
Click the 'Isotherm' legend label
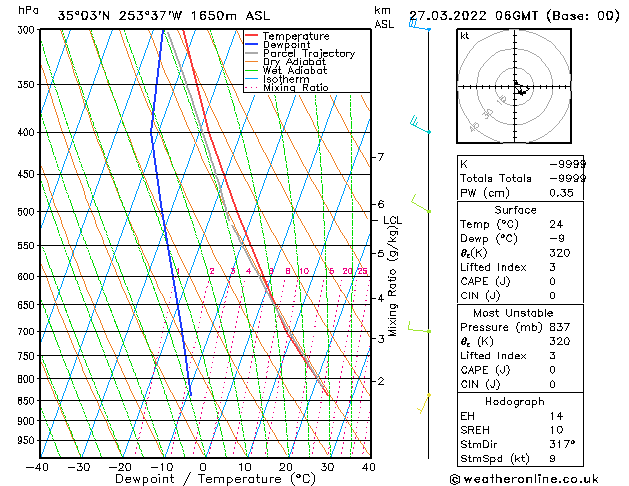click(x=286, y=79)
